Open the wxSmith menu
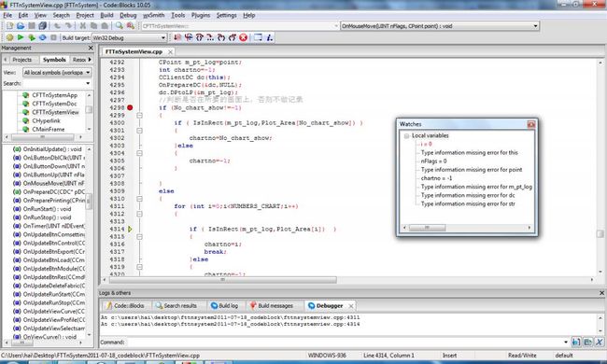The width and height of the screenshot is (607, 364). 154,15
